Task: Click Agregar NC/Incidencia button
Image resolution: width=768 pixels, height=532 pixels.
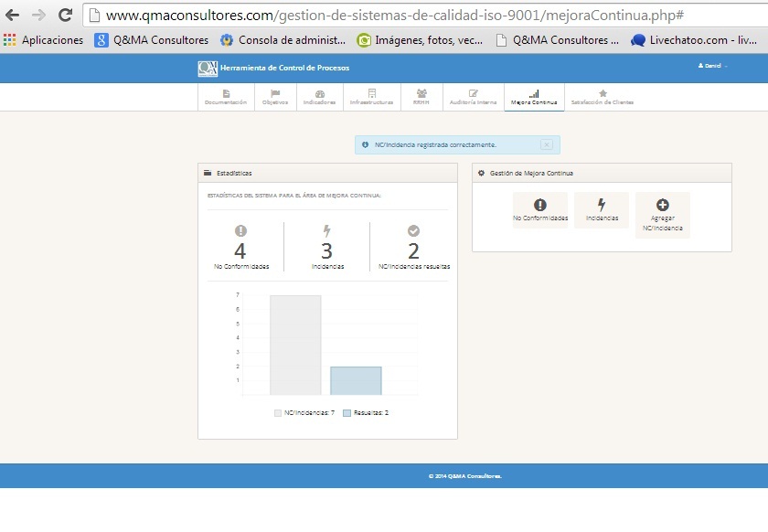Action: [x=662, y=215]
